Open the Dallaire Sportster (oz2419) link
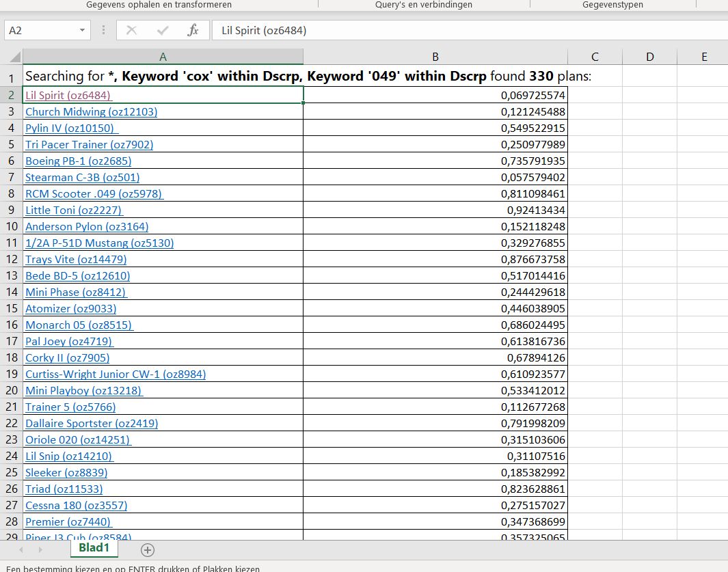Image resolution: width=728 pixels, height=572 pixels. pyautogui.click(x=92, y=424)
